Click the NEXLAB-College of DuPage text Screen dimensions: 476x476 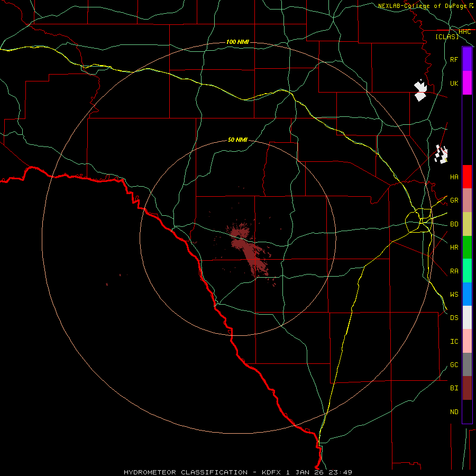point(422,6)
